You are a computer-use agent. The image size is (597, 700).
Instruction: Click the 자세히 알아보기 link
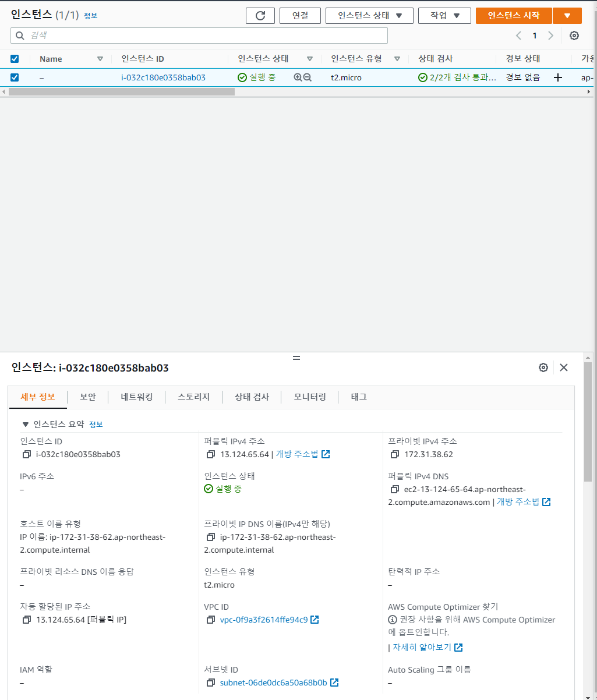click(422, 648)
